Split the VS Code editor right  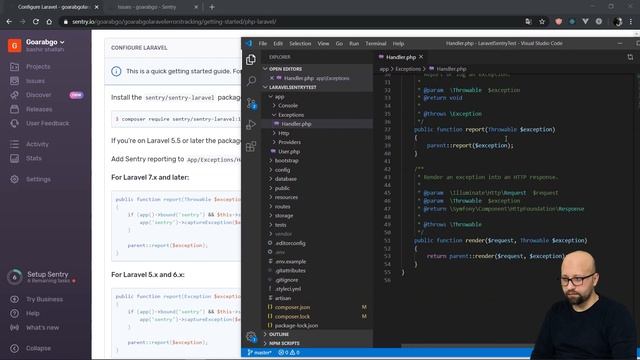pos(630,57)
